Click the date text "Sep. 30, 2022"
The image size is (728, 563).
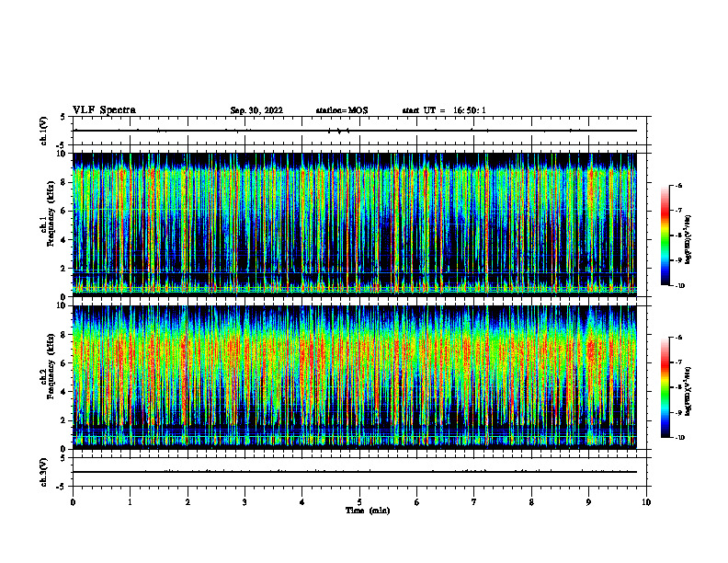coord(256,110)
